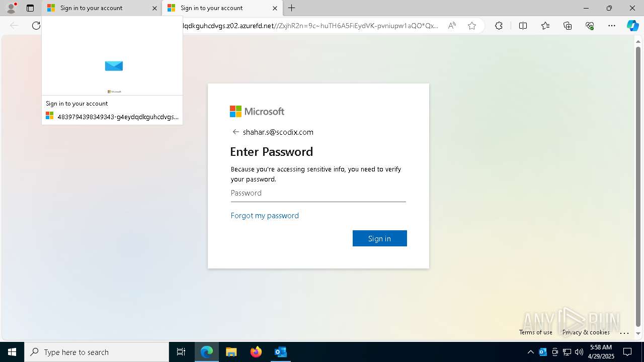Click scrollbar down arrow
644x362 pixels.
(638, 334)
